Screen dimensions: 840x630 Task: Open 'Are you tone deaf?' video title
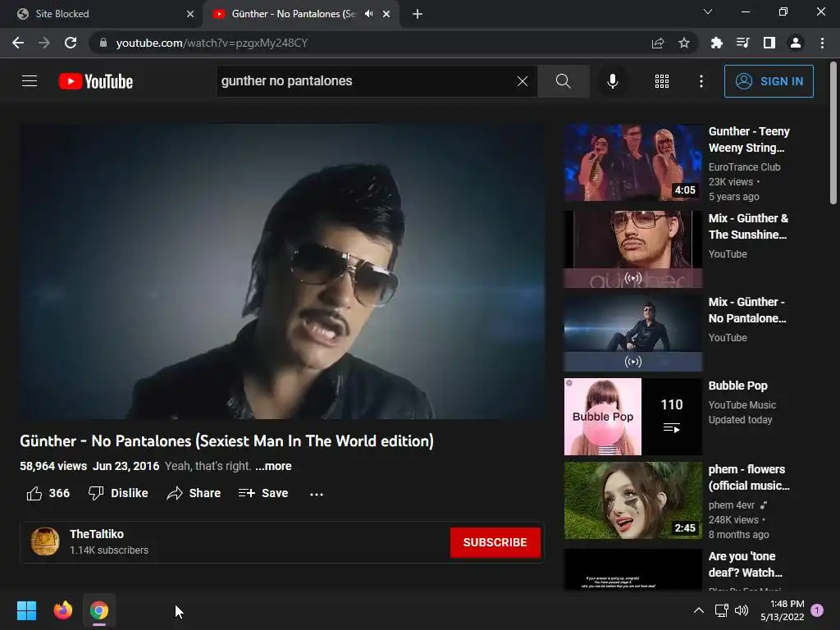coord(745,564)
